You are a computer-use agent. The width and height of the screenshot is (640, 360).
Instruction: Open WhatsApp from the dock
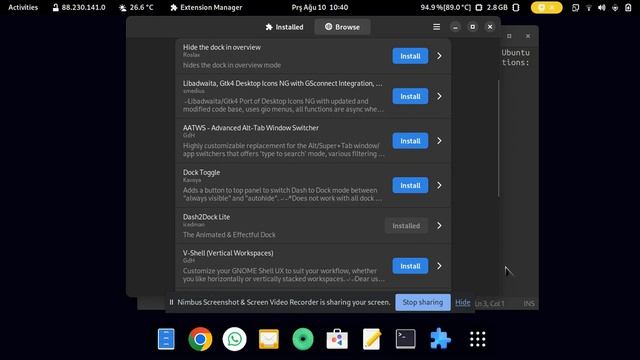click(235, 339)
